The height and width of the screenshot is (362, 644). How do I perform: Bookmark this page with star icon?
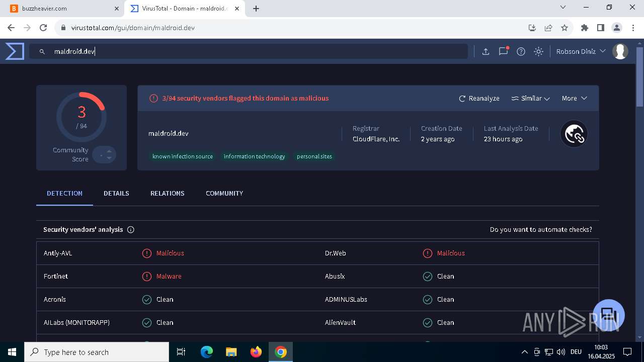coord(565,28)
